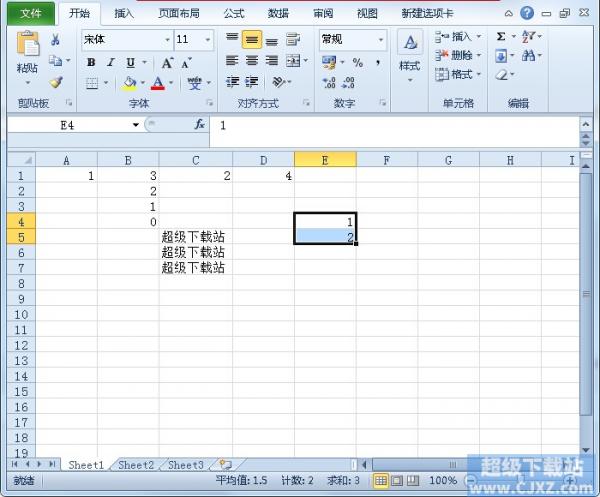
Task: Apply percent style
Action: [358, 62]
